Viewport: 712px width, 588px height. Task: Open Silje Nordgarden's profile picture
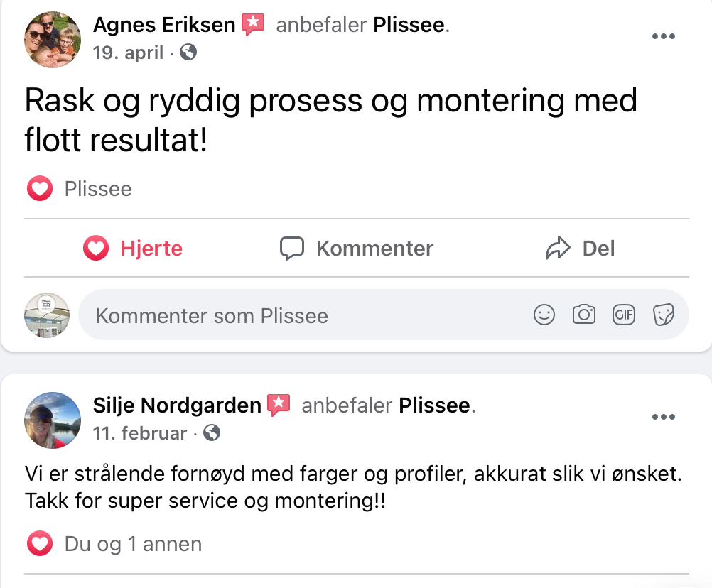(53, 420)
